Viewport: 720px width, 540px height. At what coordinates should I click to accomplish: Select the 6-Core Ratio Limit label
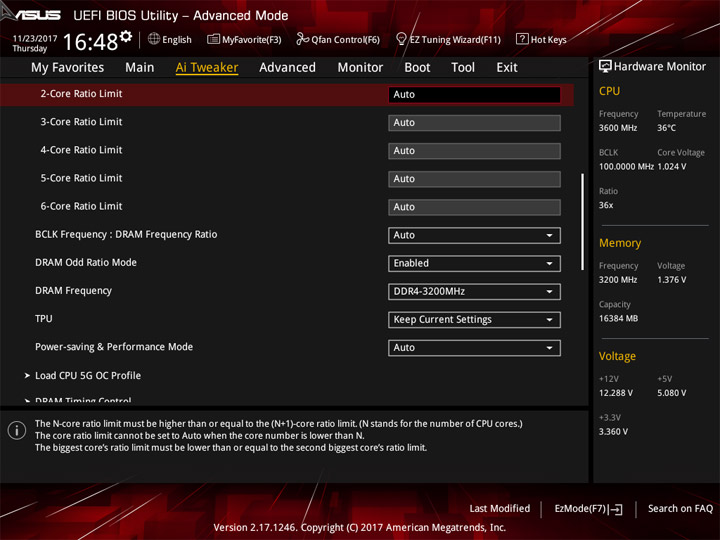tap(81, 206)
